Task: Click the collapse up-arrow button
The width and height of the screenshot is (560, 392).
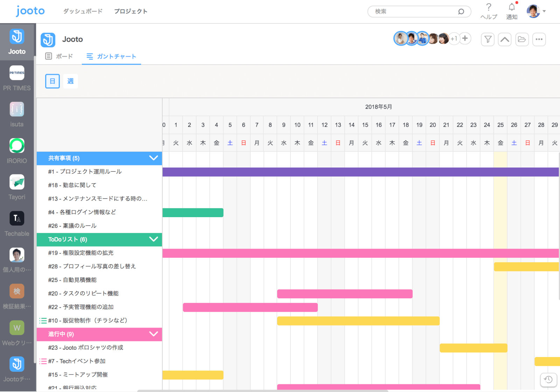Action: (505, 39)
